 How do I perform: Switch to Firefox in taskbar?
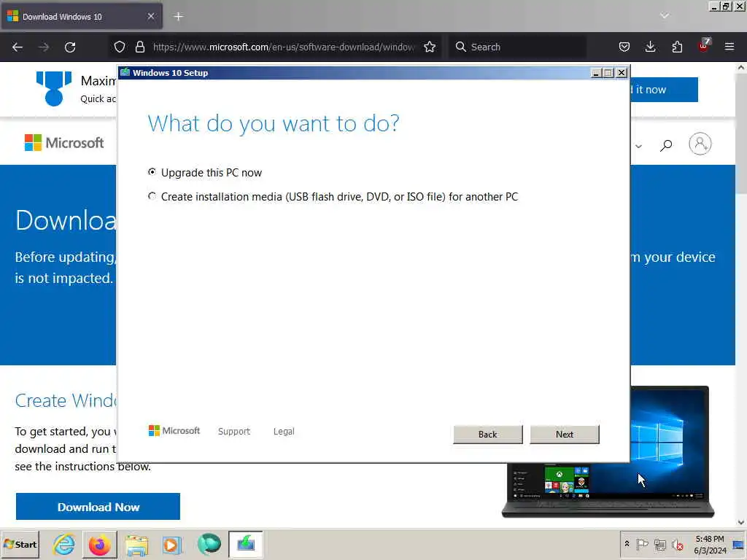[100, 544]
